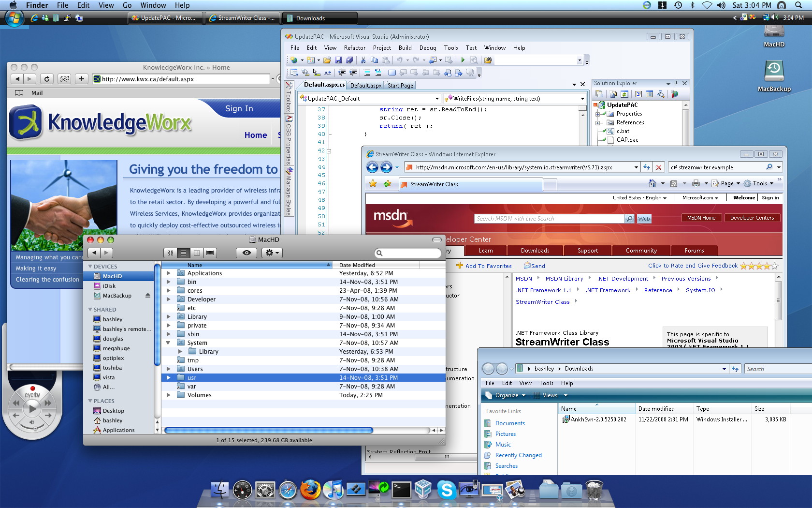Screen dimensions: 812x508
Task: Open WriteFiles member dropdown
Action: (582, 99)
